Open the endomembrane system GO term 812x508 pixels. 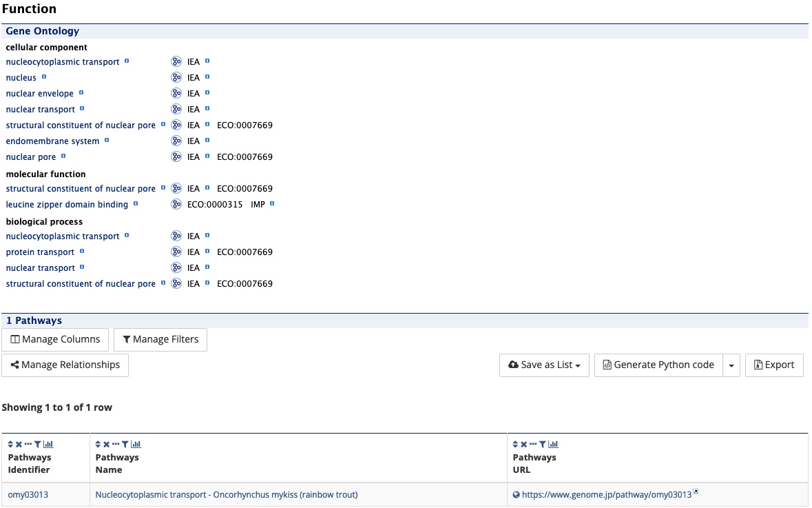tap(52, 141)
